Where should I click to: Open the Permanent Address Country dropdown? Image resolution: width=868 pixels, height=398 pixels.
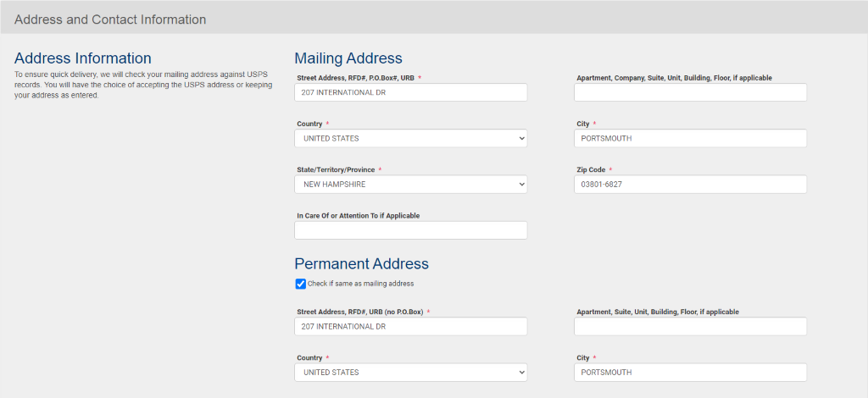411,373
